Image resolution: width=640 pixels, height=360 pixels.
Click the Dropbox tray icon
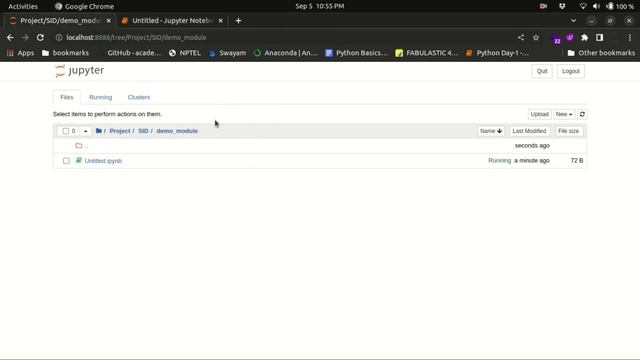pyautogui.click(x=562, y=6)
